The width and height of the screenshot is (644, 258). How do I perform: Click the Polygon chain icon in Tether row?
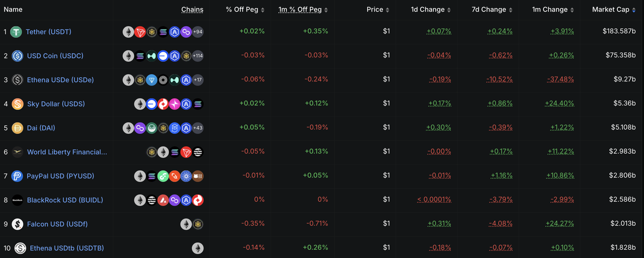[186, 32]
